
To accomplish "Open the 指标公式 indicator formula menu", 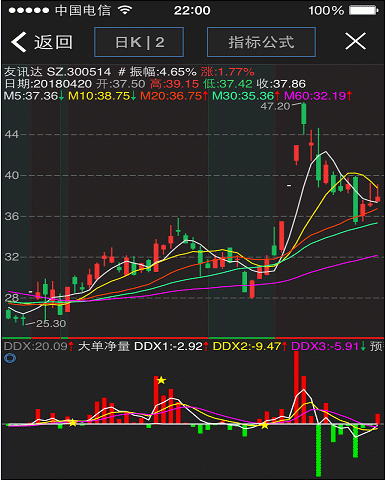I will pyautogui.click(x=261, y=42).
